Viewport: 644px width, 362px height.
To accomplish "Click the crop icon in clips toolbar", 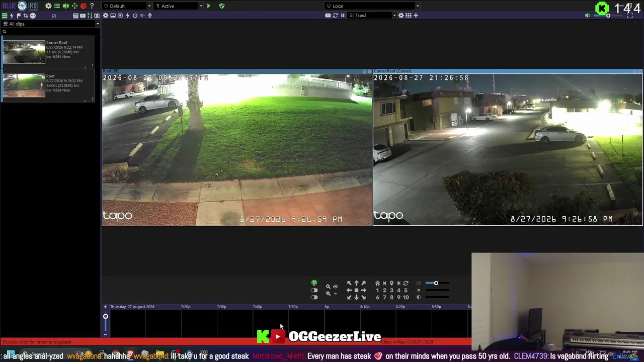I will click(x=26, y=16).
